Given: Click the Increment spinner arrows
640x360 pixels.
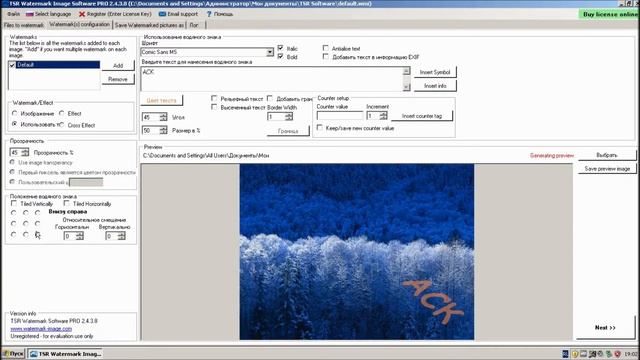Looking at the screenshot, I should (383, 116).
